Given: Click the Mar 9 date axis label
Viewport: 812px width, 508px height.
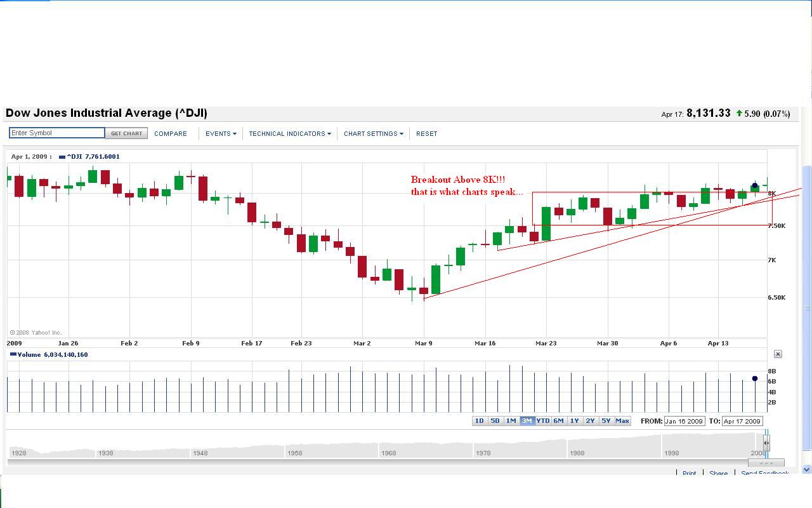Looking at the screenshot, I should point(424,344).
